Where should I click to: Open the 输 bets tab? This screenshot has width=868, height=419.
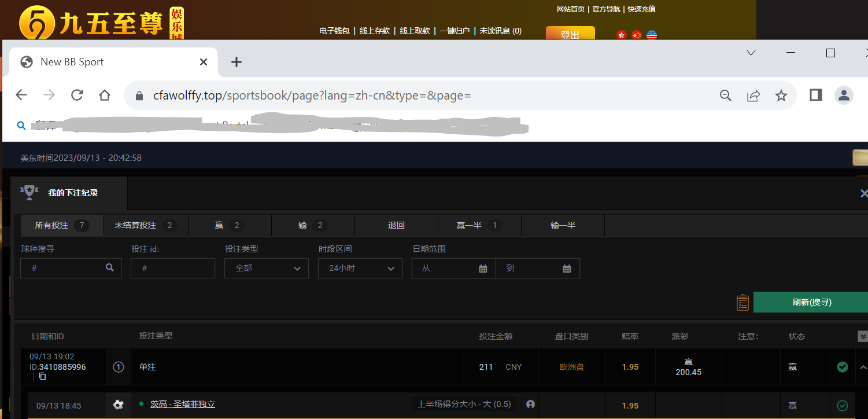[313, 225]
